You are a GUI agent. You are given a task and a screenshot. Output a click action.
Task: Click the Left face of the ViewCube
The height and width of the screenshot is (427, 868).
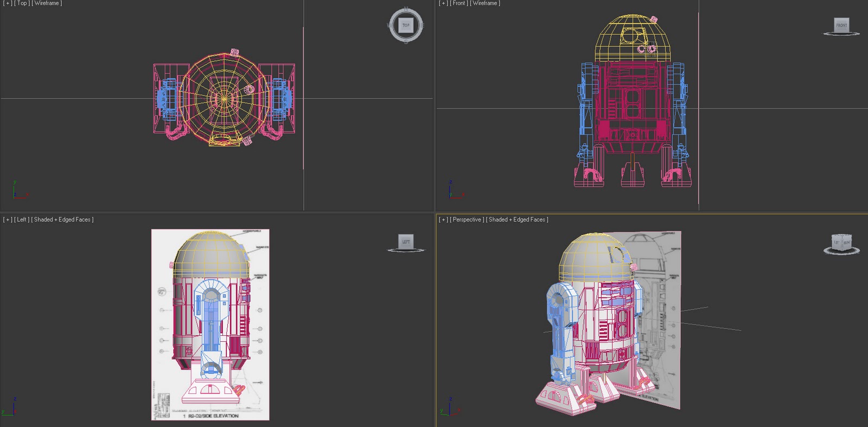click(406, 241)
